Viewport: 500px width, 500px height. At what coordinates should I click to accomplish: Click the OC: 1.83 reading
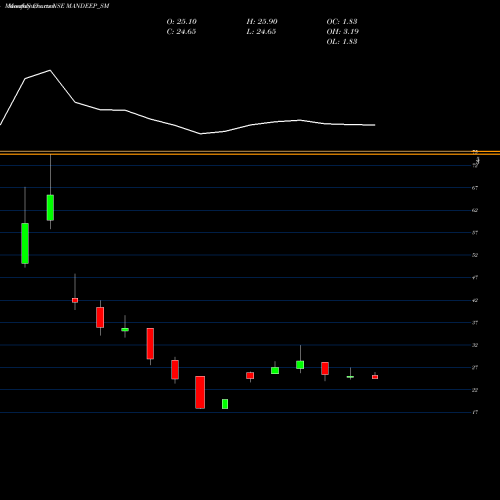click(x=342, y=22)
